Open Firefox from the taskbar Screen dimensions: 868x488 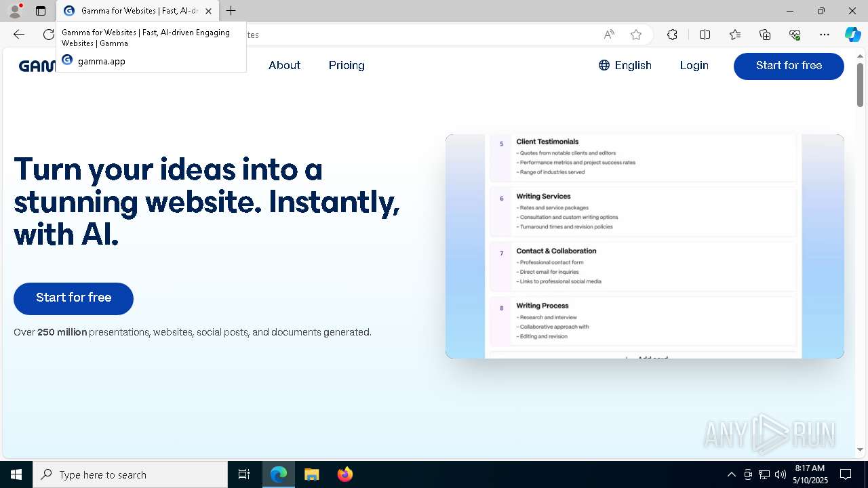click(345, 474)
